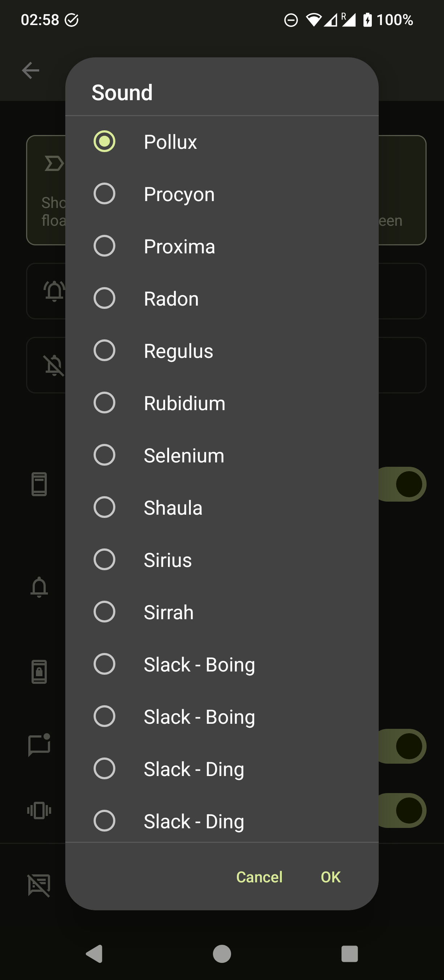Tap the crossed-out message icon at bottom left
Screen dimensions: 444x980
(39, 885)
